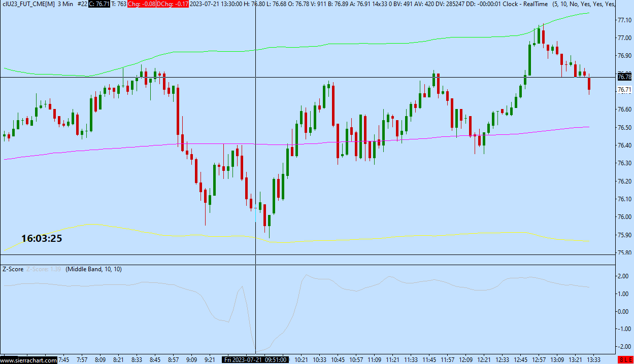The height and width of the screenshot is (364, 634).
Task: Click the 'Clock - RealTime' header label
Action: tap(525, 4)
